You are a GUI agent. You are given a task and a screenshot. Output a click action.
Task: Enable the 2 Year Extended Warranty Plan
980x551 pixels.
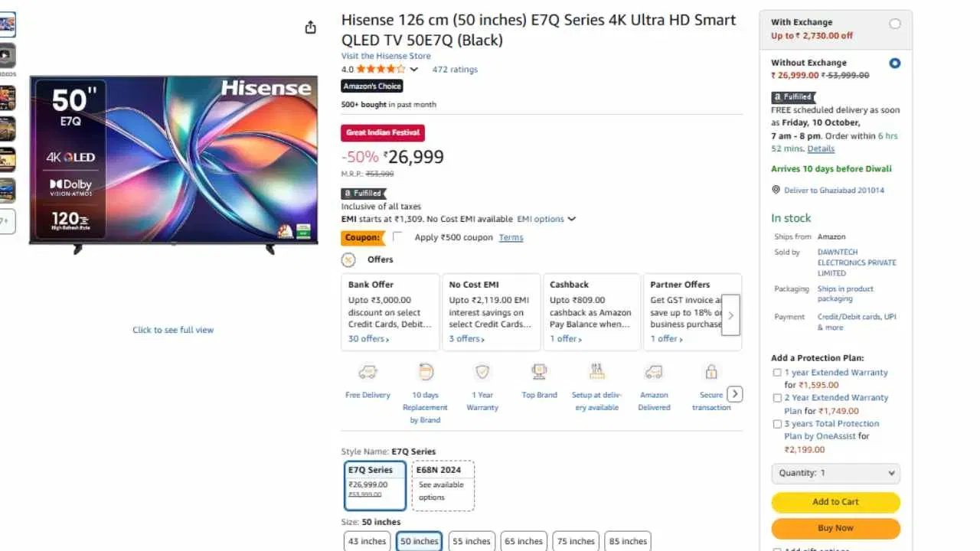(x=777, y=397)
